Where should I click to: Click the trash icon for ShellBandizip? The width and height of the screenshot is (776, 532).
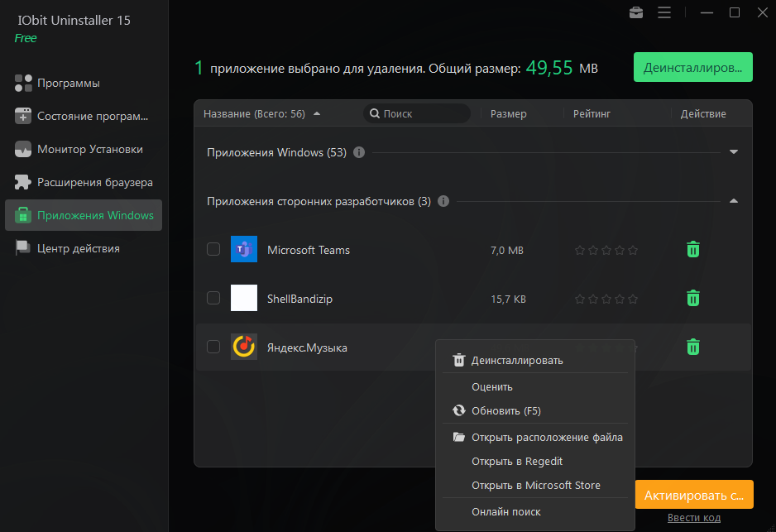coord(693,299)
